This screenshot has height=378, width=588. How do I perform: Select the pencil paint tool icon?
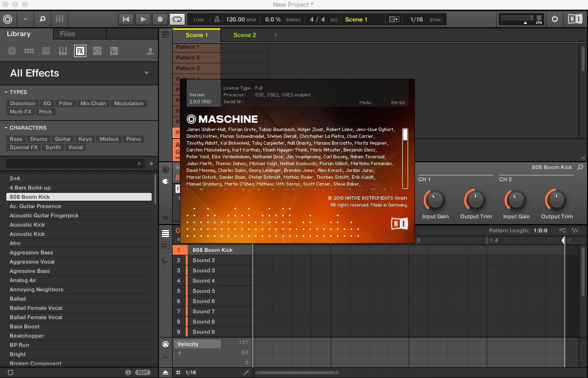pos(246,373)
